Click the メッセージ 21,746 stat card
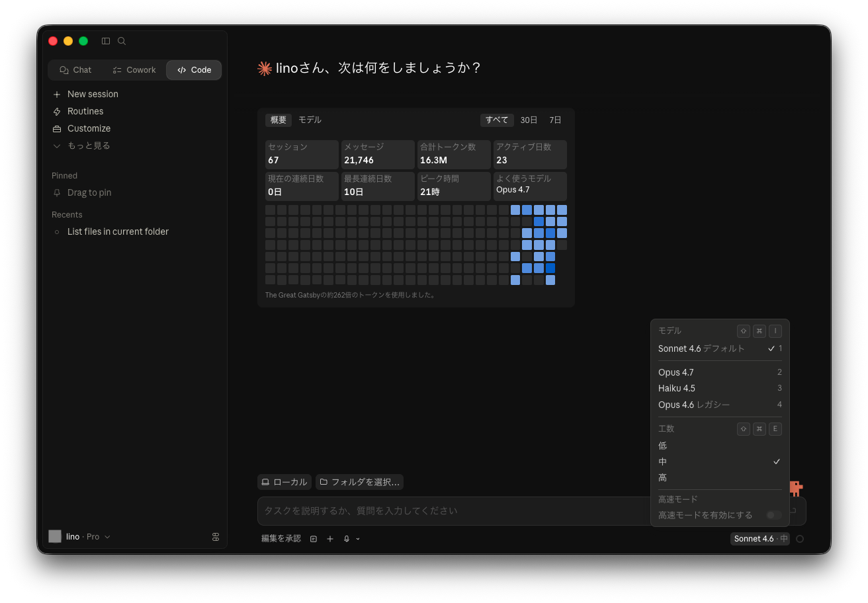This screenshot has height=603, width=868. coord(378,155)
